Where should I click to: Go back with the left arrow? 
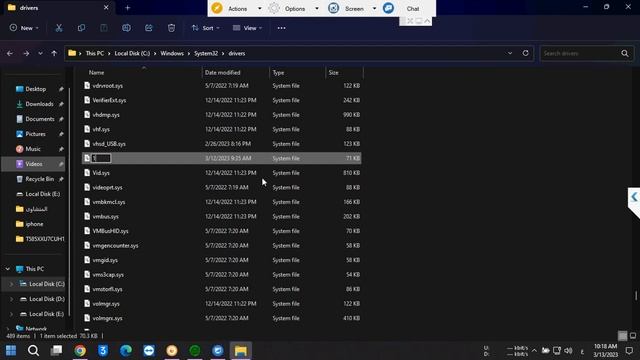[x=10, y=53]
